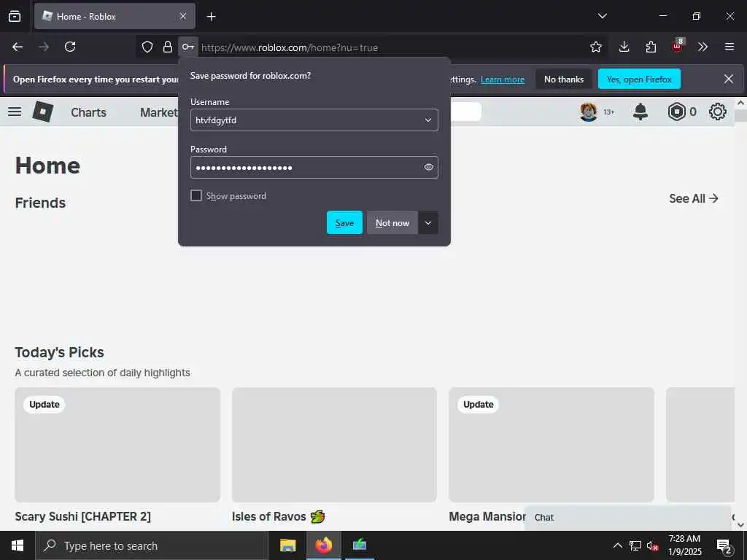Click the Roblox logo
Viewport: 747px width, 560px height.
point(43,112)
